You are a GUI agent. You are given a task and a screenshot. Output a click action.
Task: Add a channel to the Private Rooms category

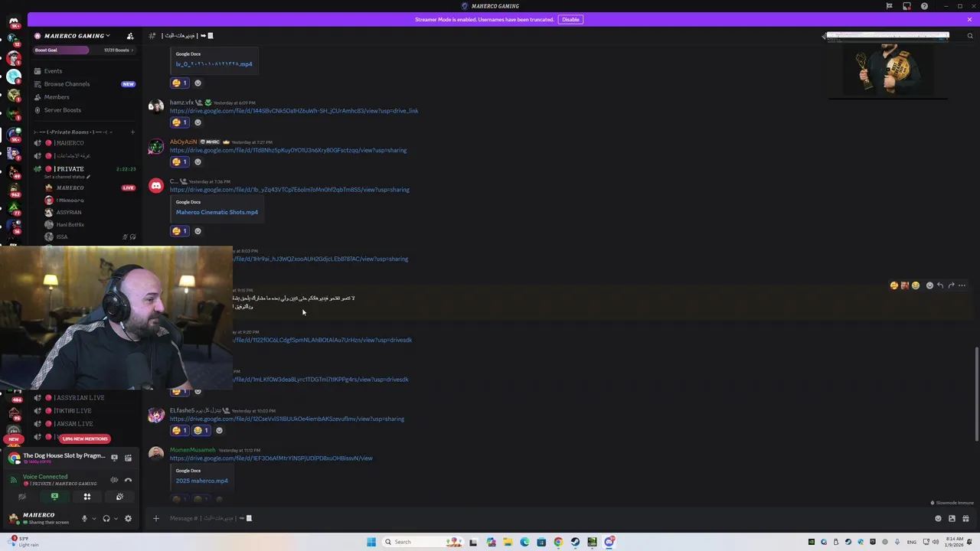pyautogui.click(x=132, y=132)
